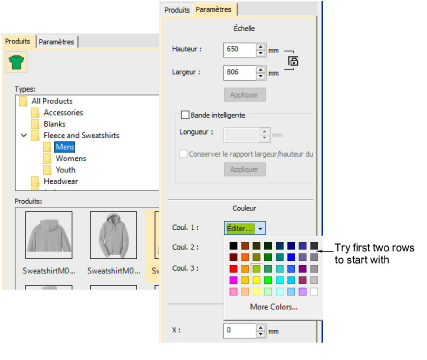Select Headwear in the Types tree
The height and width of the screenshot is (360, 427).
pyautogui.click(x=61, y=181)
